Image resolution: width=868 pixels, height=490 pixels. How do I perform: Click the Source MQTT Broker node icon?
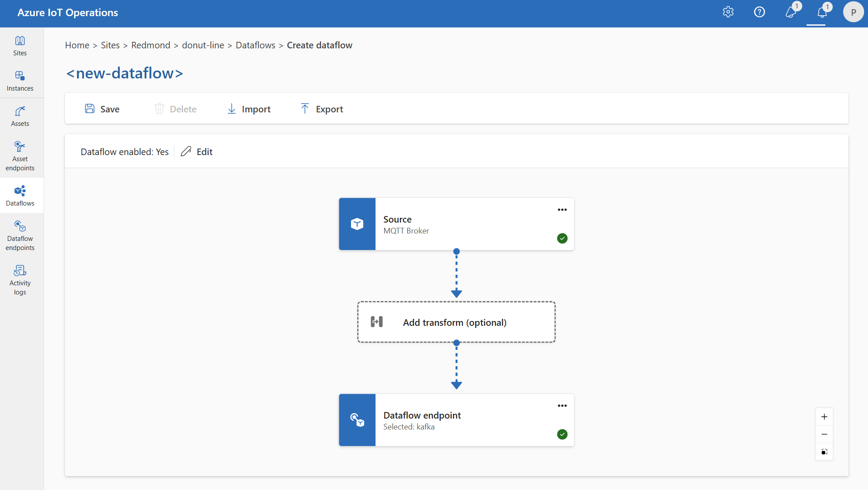(357, 224)
